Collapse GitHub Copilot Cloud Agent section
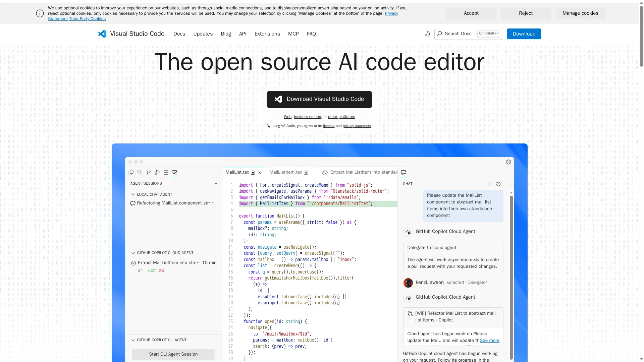Image resolution: width=644 pixels, height=362 pixels. (133, 253)
